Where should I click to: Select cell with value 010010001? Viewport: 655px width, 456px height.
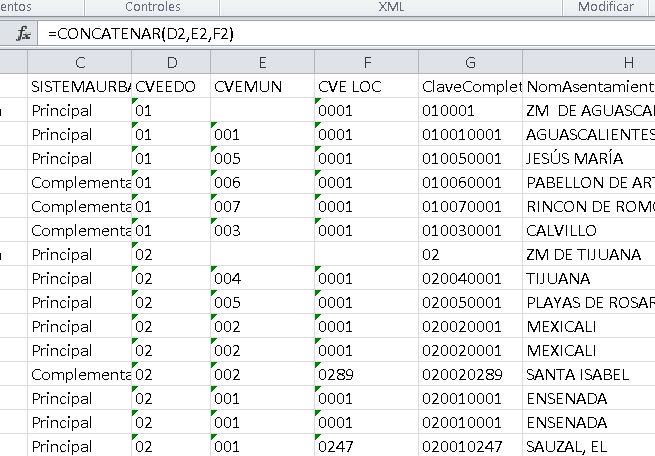tap(470, 134)
